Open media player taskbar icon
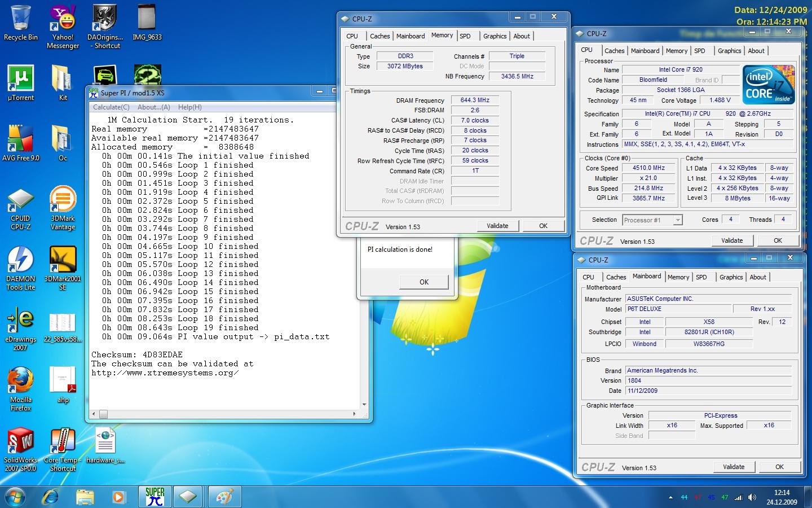Screen dimensions: 812x508 (x=118, y=497)
